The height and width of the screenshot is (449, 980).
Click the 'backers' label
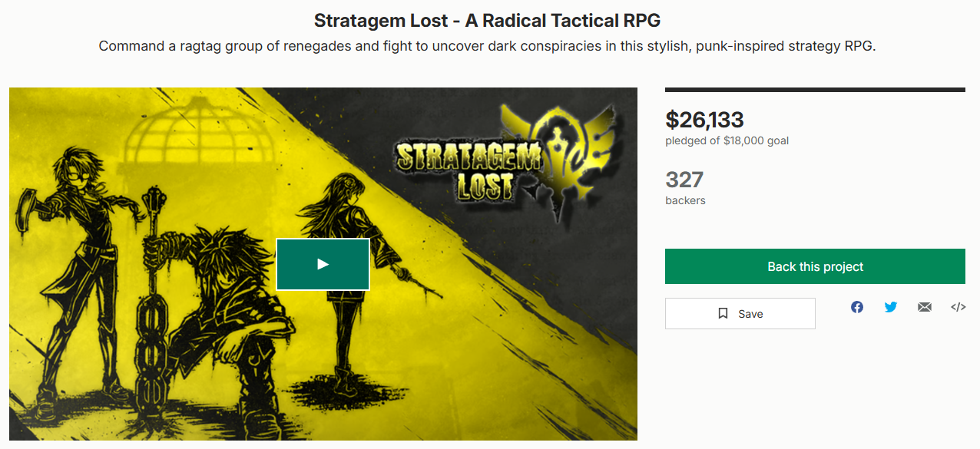click(x=685, y=200)
